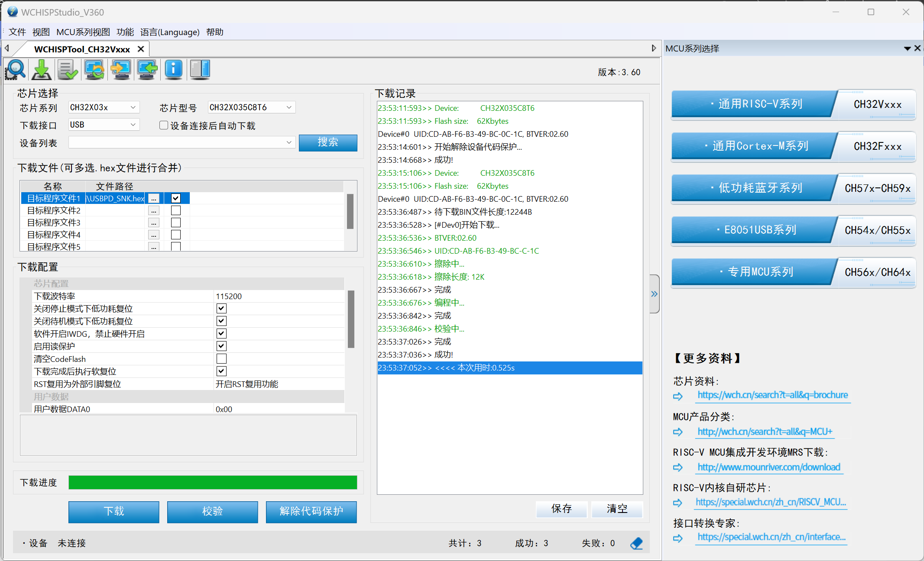Click the 校验 button
Screen dimensions: 924x561
coord(213,512)
